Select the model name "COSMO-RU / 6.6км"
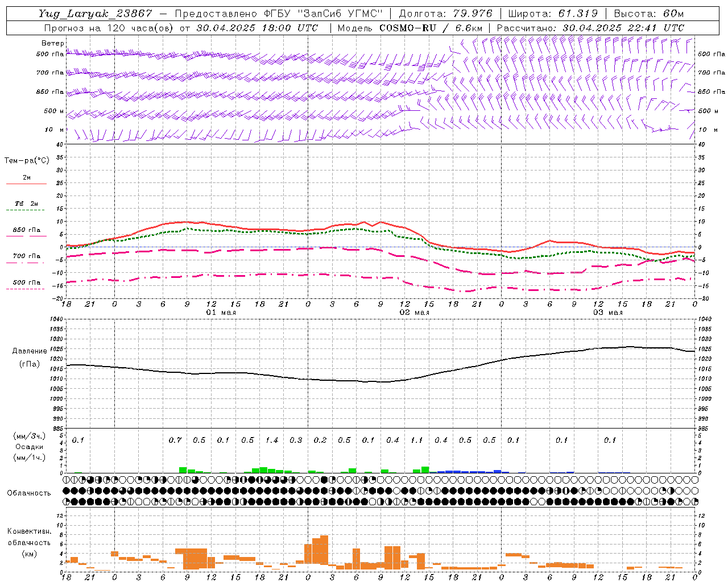728x582 pixels. [431, 28]
